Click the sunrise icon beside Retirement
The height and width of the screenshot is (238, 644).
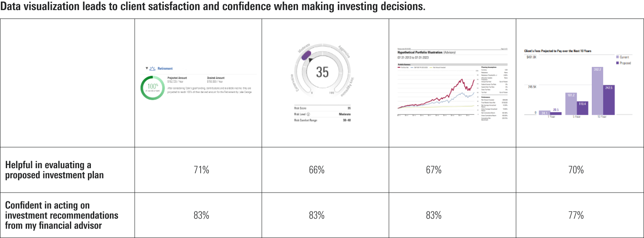(152, 68)
